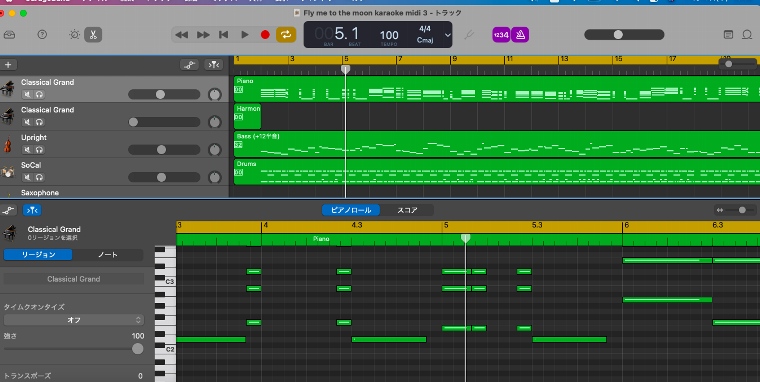The image size is (760, 382).
Task: Change the 4/4 time signature
Action: (x=425, y=29)
